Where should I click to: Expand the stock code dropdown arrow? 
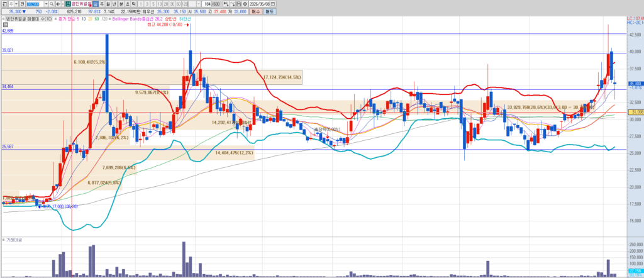coord(46,4)
